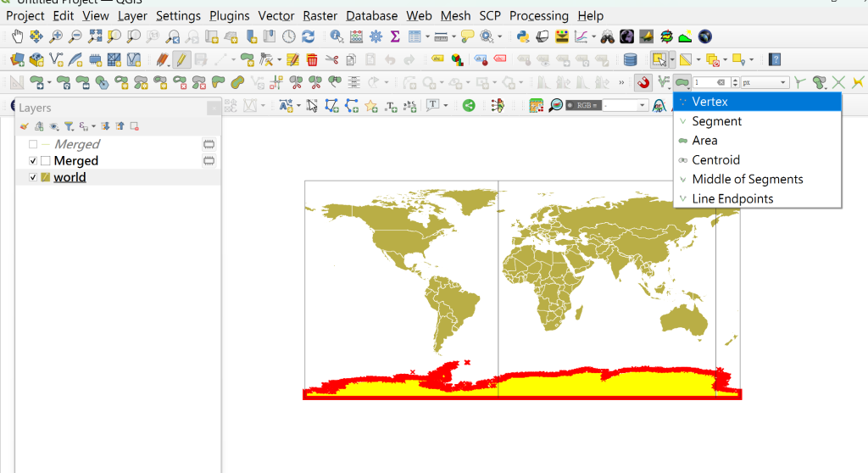The height and width of the screenshot is (473, 868).
Task: Click the Statistical Summary sigma icon
Action: 395,36
